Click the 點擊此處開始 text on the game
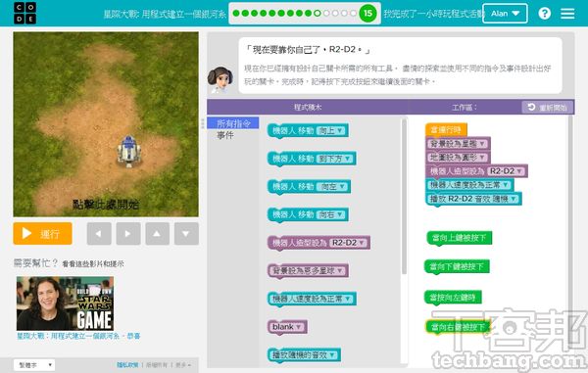This screenshot has width=588, height=373. [x=106, y=205]
